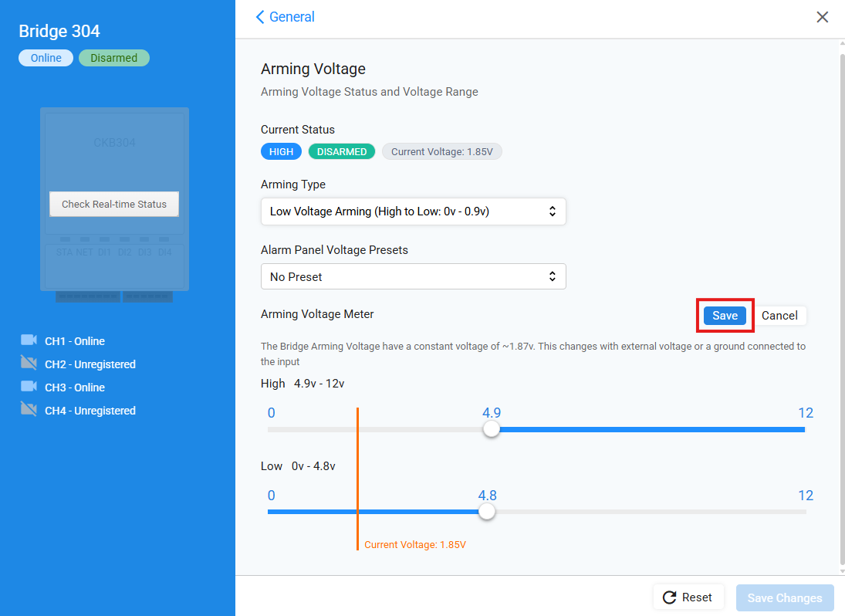The image size is (845, 616).
Task: Cancel the arming voltage meter edit
Action: click(x=779, y=316)
